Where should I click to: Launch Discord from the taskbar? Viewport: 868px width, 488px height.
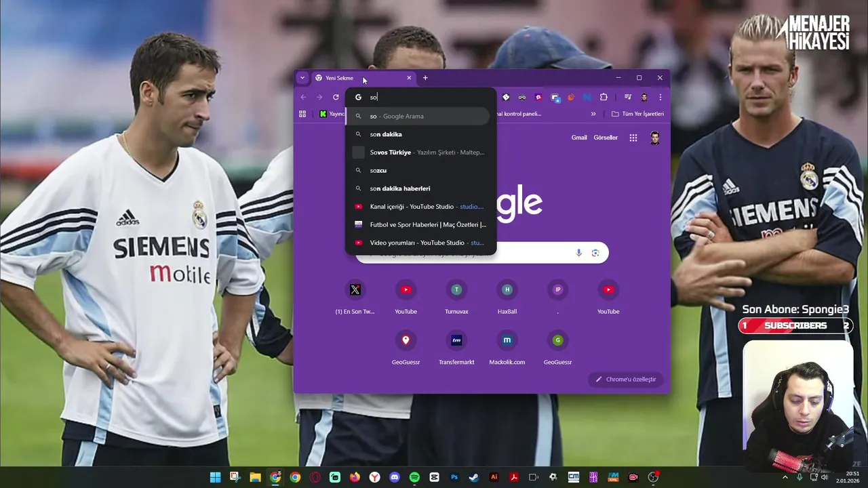395,477
